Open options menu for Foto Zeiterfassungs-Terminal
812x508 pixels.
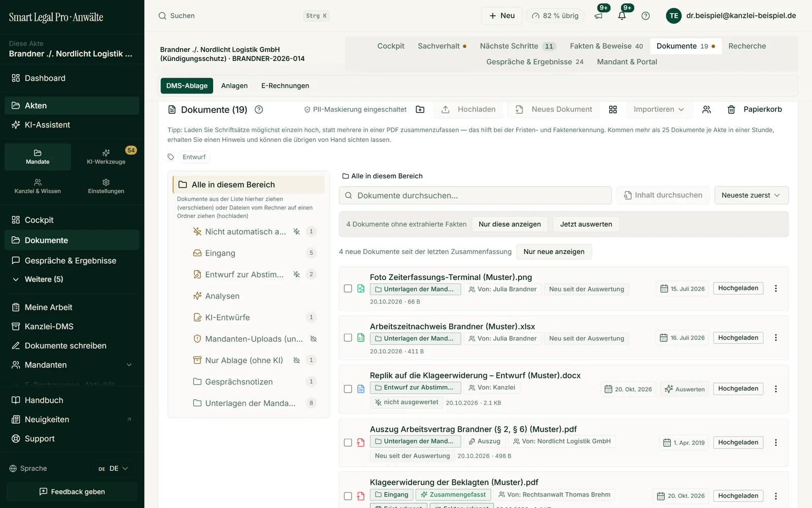point(775,289)
